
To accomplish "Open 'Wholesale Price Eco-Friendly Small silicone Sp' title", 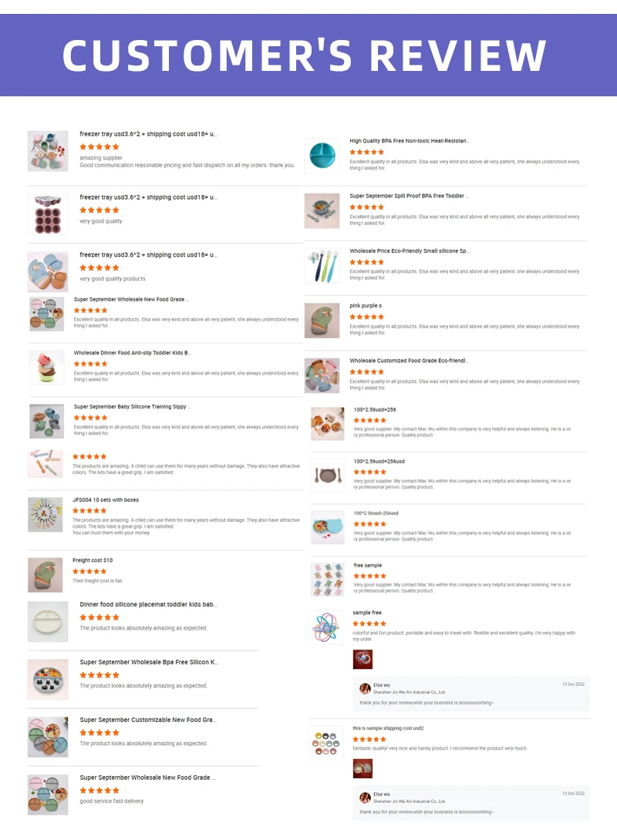I will pos(410,250).
